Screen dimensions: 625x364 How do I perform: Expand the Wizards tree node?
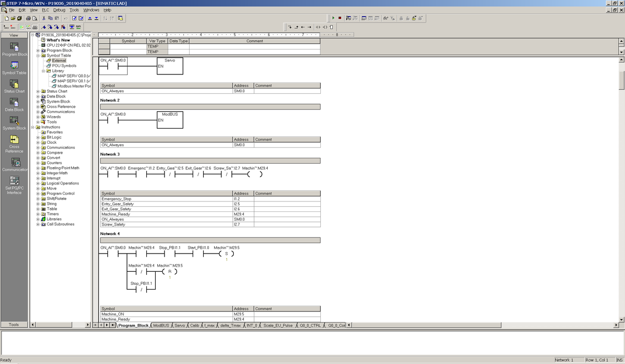(x=38, y=117)
